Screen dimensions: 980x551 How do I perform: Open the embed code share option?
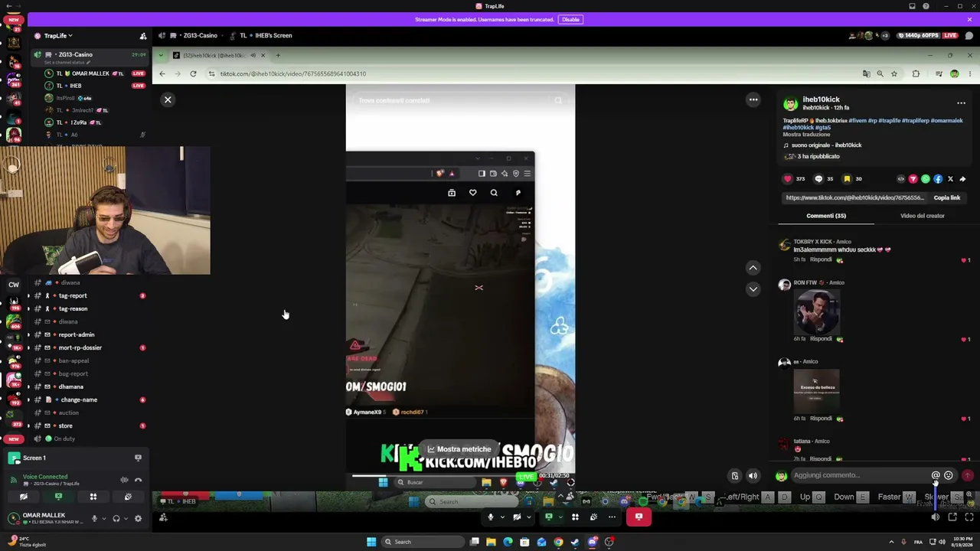(x=900, y=179)
